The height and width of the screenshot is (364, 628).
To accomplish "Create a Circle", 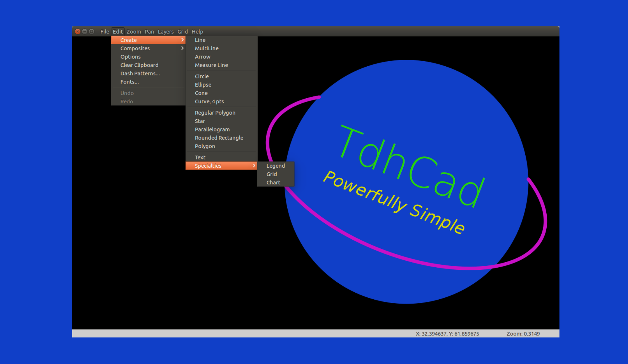I will click(x=222, y=76).
